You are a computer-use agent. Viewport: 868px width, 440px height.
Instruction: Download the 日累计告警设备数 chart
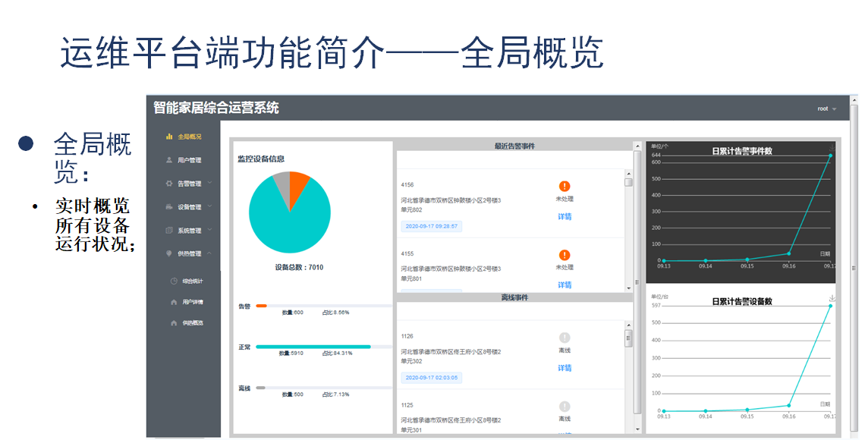[x=832, y=298]
